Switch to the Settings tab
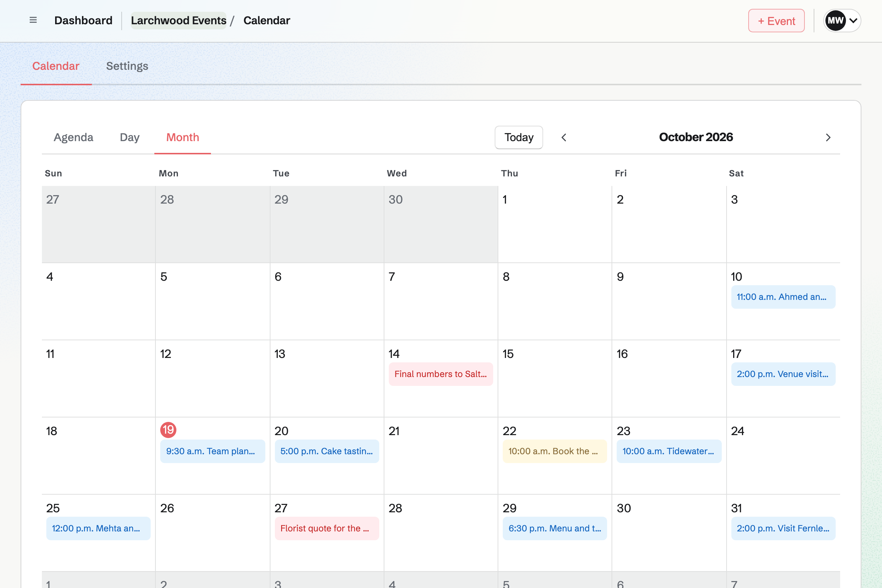882x588 pixels. tap(127, 66)
